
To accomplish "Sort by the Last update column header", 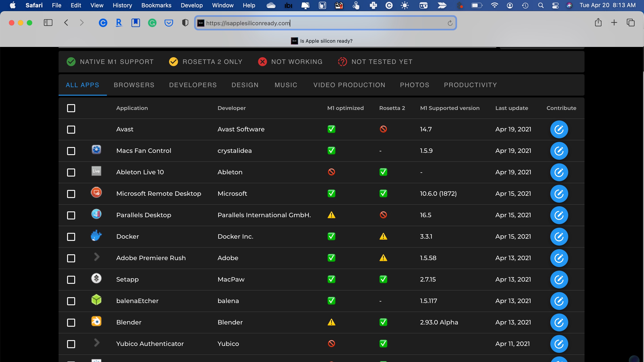I will [512, 108].
